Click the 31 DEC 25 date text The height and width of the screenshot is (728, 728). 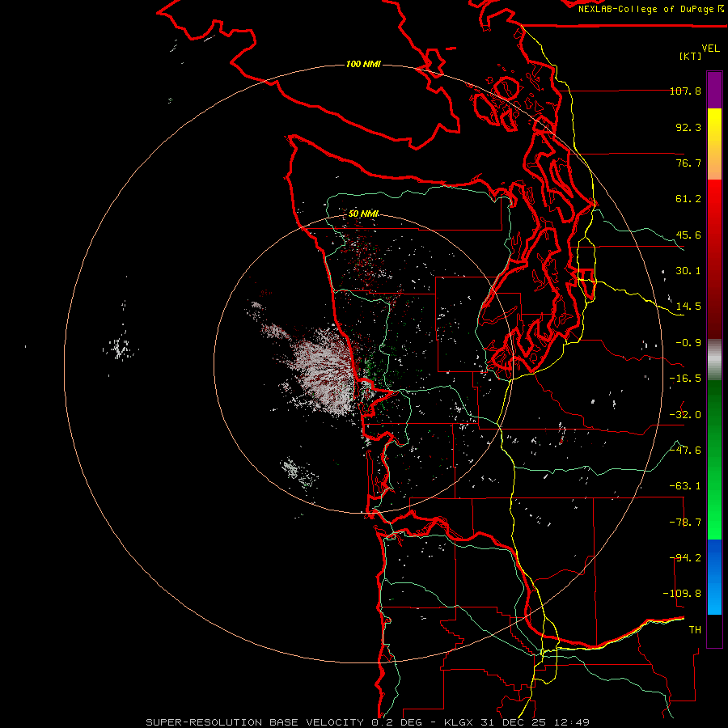[x=516, y=722]
